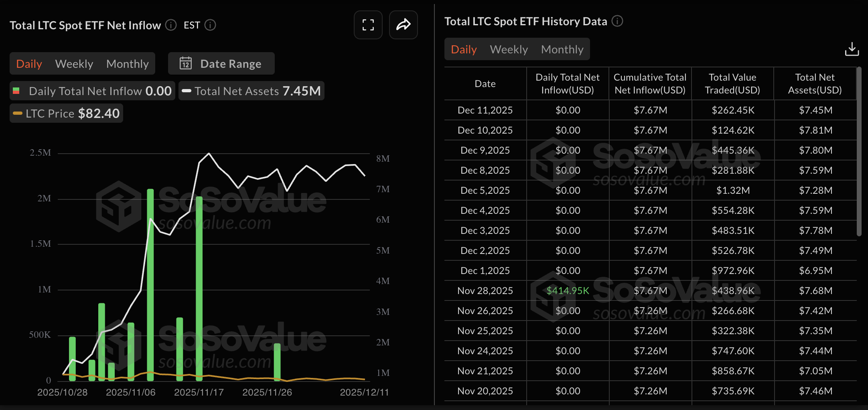Viewport: 868px width, 410px height.
Task: Open the info tooltip beside Total LTC Spot ETF Net Inflow
Action: [x=170, y=25]
